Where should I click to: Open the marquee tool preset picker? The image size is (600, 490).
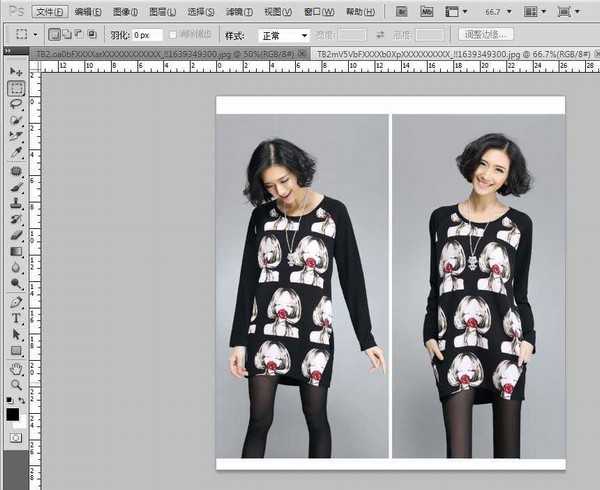coord(23,35)
